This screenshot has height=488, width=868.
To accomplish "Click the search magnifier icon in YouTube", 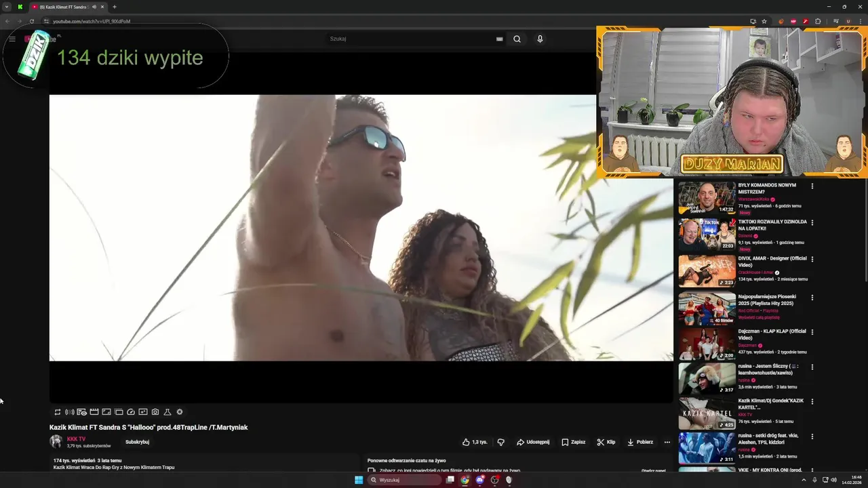I will pos(517,39).
